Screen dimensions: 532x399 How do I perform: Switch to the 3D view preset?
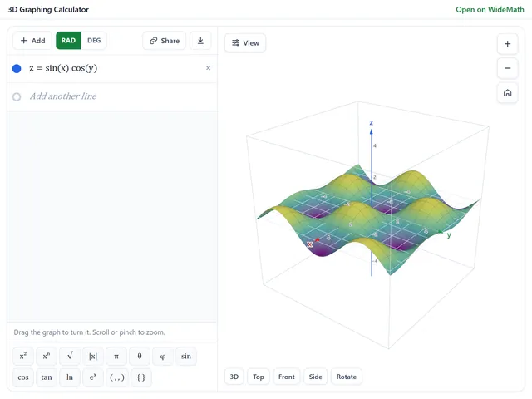pos(234,377)
